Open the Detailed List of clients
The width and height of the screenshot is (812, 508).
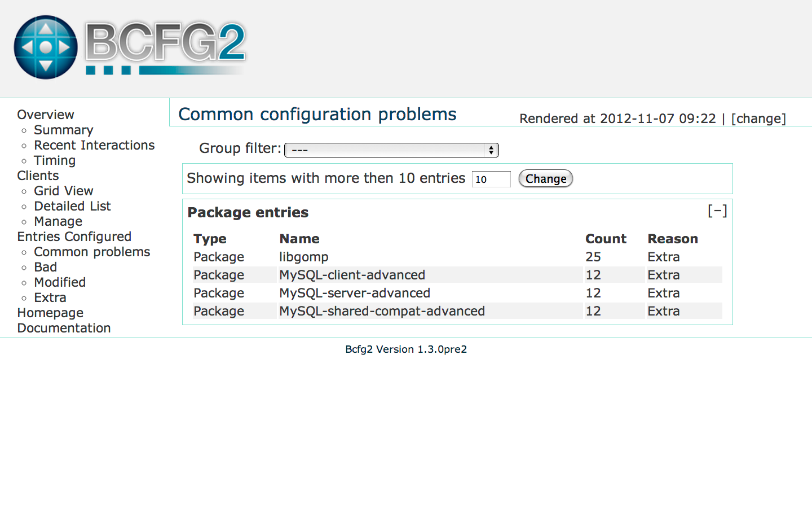click(x=73, y=206)
